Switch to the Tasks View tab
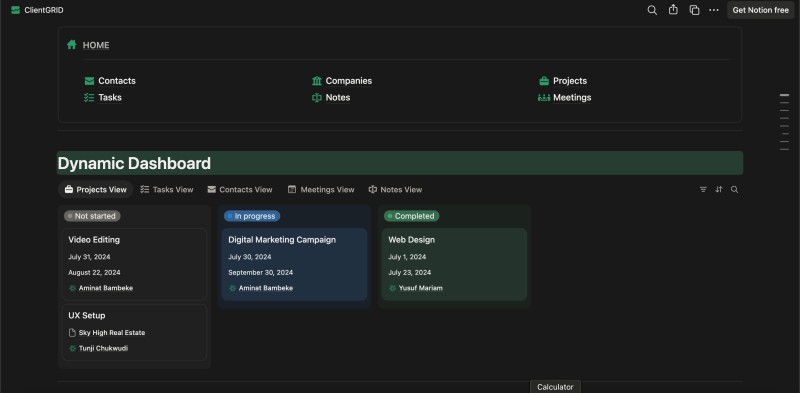 (167, 189)
